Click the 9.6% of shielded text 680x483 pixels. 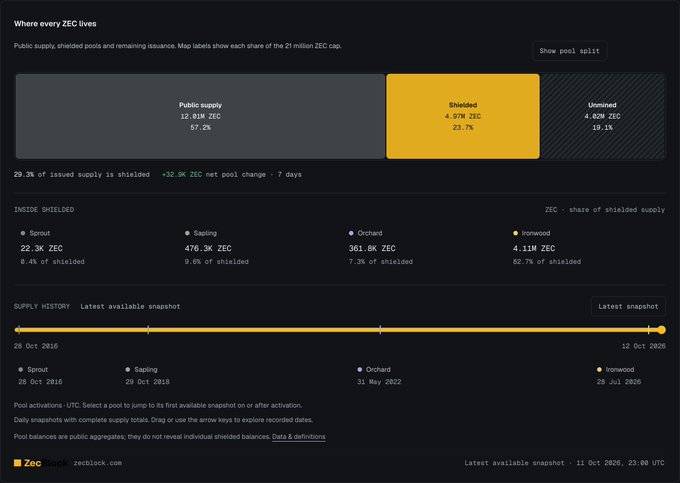(x=217, y=262)
